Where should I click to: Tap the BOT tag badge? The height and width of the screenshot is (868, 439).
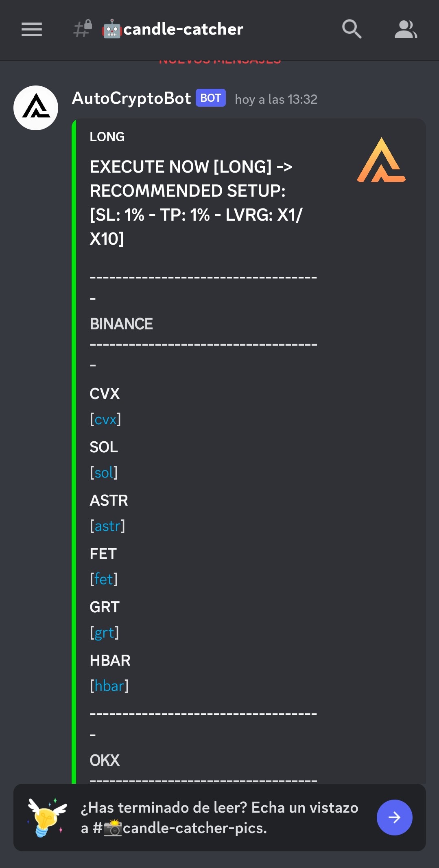[x=210, y=98]
